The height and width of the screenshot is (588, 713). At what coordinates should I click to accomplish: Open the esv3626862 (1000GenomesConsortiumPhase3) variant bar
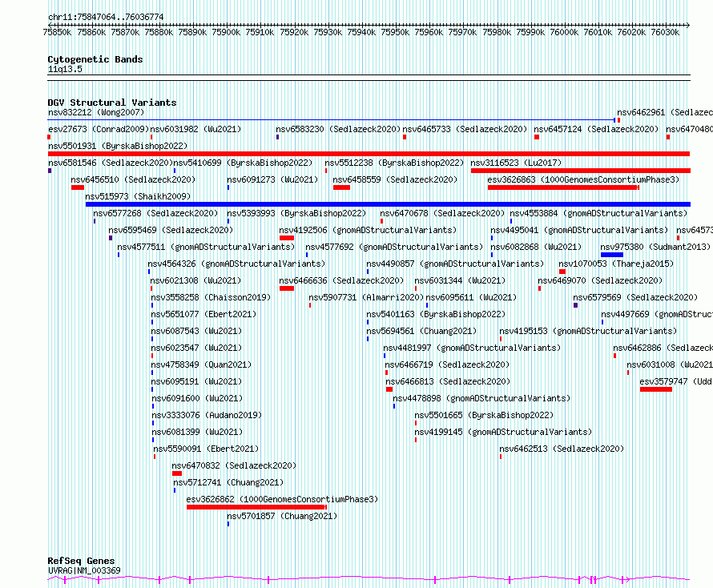[x=256, y=507]
